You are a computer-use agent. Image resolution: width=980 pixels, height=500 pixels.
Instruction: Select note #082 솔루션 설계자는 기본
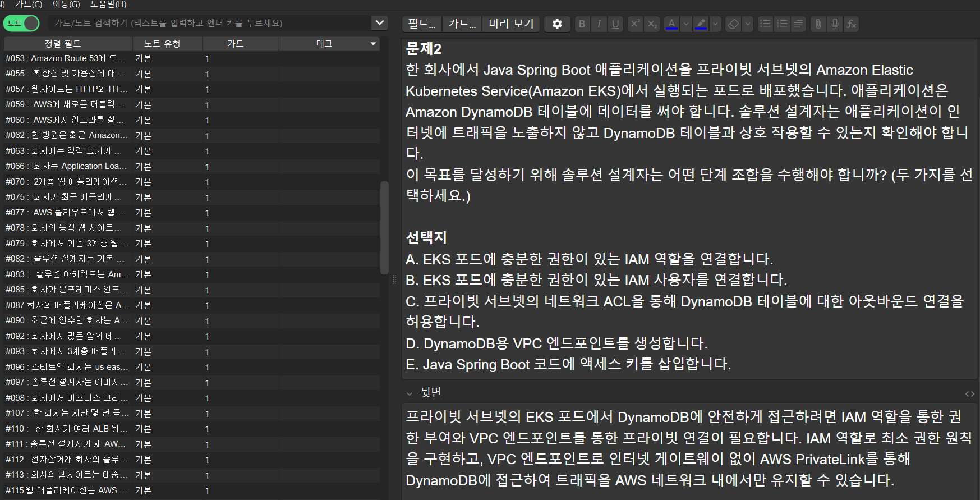pyautogui.click(x=191, y=259)
